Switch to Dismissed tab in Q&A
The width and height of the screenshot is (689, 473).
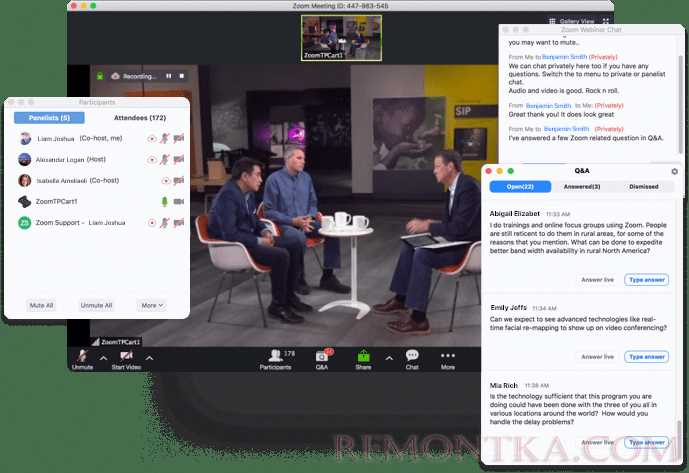644,186
